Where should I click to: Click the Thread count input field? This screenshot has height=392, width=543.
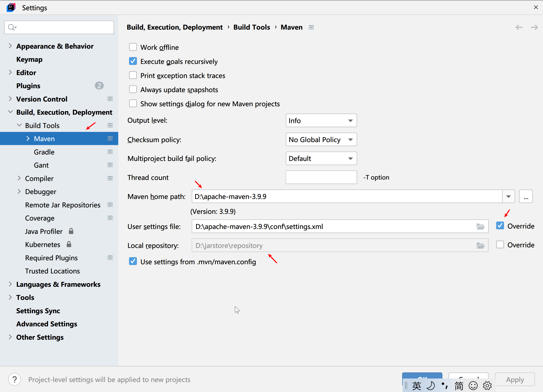321,177
